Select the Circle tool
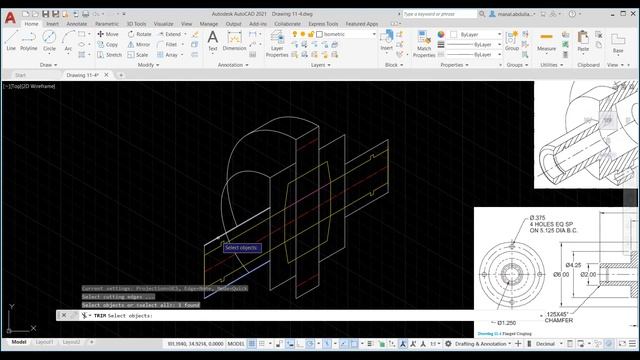 [x=49, y=40]
